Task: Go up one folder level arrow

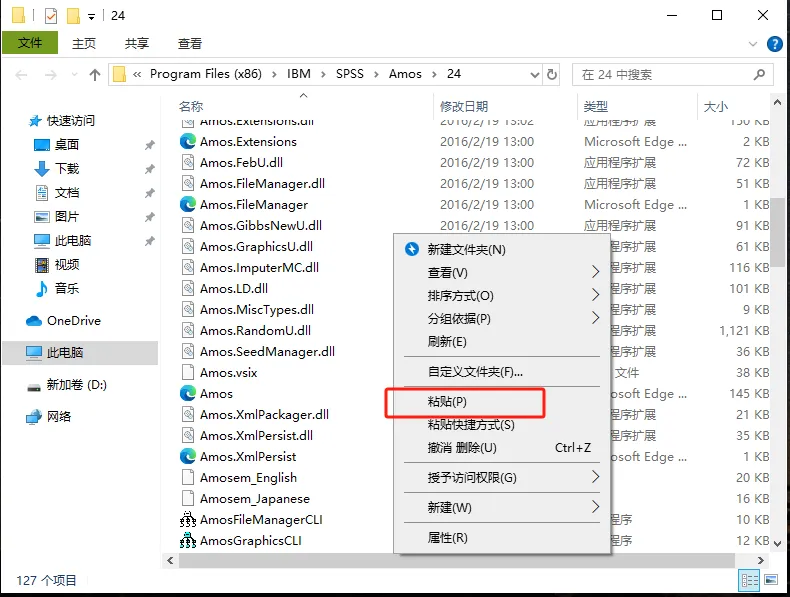Action: click(95, 75)
